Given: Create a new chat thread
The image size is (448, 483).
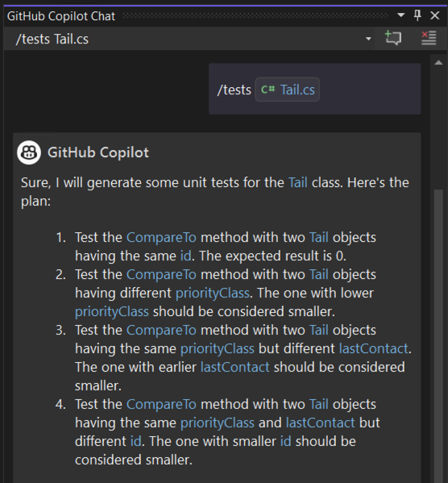Looking at the screenshot, I should (x=393, y=38).
